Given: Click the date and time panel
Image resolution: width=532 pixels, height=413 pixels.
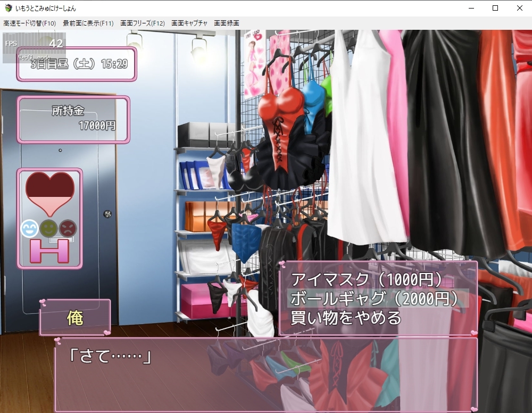Looking at the screenshot, I should click(x=77, y=64).
